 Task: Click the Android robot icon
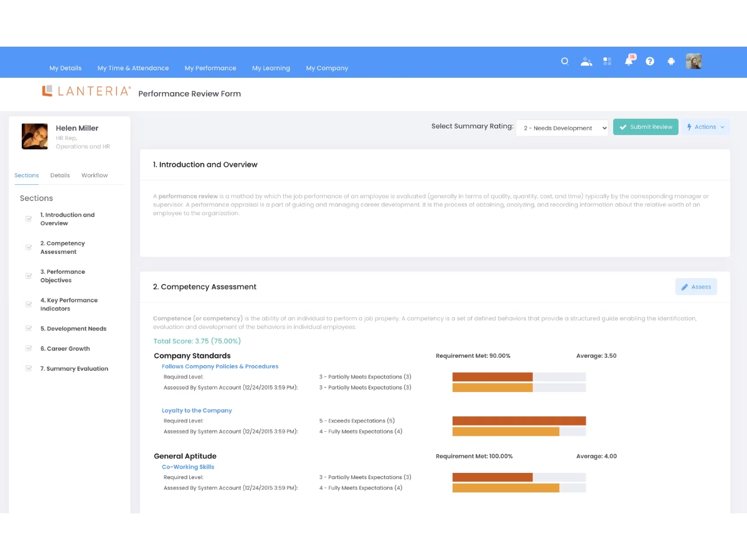[x=671, y=62]
